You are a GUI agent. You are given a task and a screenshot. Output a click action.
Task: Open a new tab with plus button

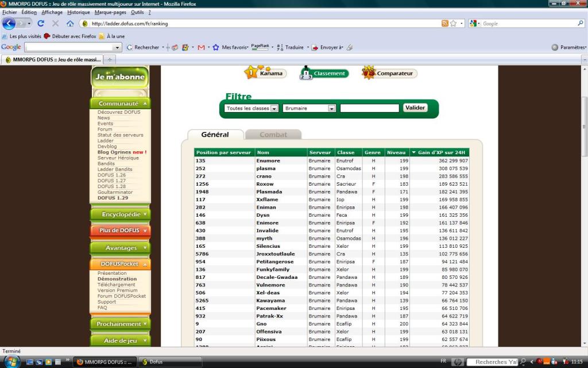(110, 59)
